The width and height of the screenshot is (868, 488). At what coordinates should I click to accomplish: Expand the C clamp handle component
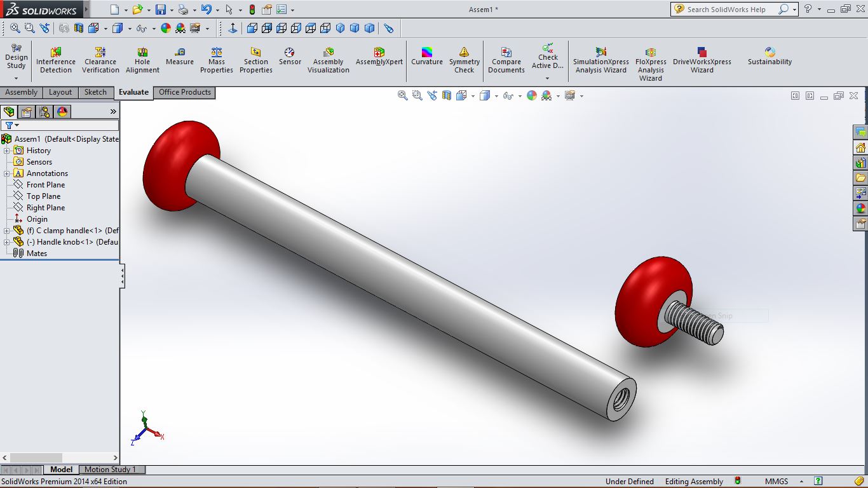click(x=7, y=231)
